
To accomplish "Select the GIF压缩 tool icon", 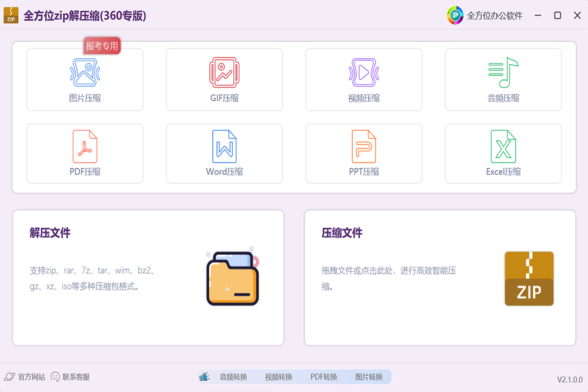I will pyautogui.click(x=224, y=72).
